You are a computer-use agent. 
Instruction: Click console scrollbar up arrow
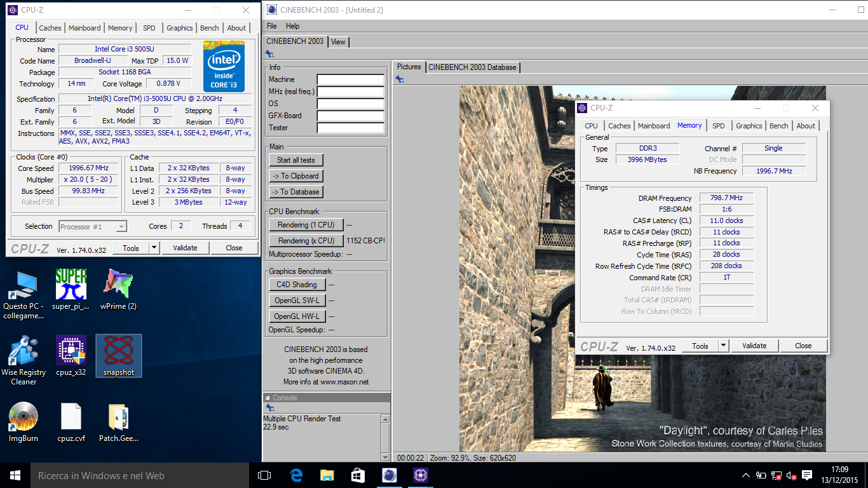pos(385,419)
